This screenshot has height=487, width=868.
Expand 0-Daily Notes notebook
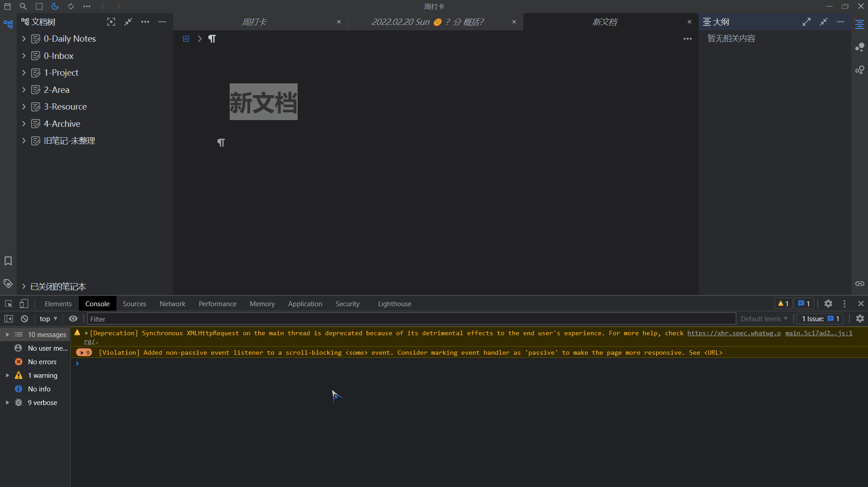pos(24,39)
